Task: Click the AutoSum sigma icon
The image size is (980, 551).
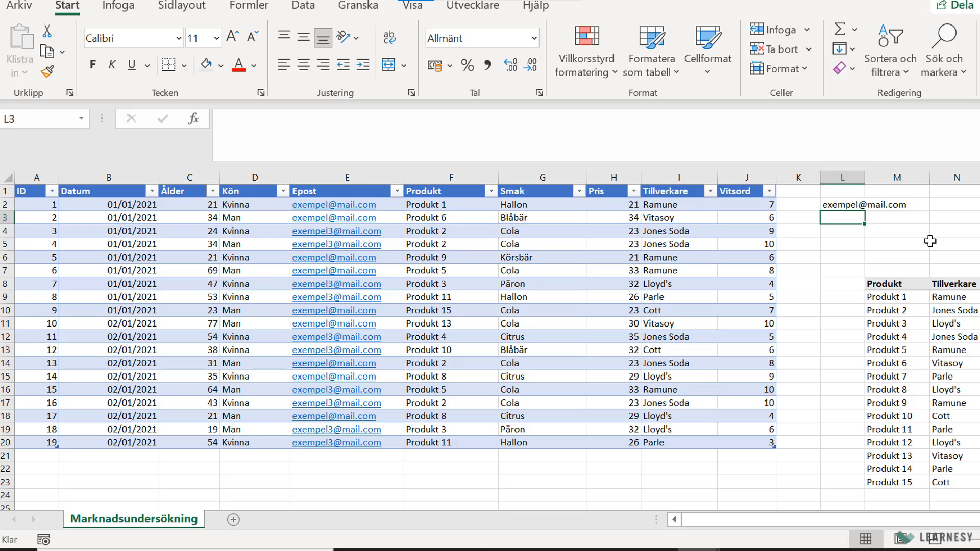Action: click(840, 29)
